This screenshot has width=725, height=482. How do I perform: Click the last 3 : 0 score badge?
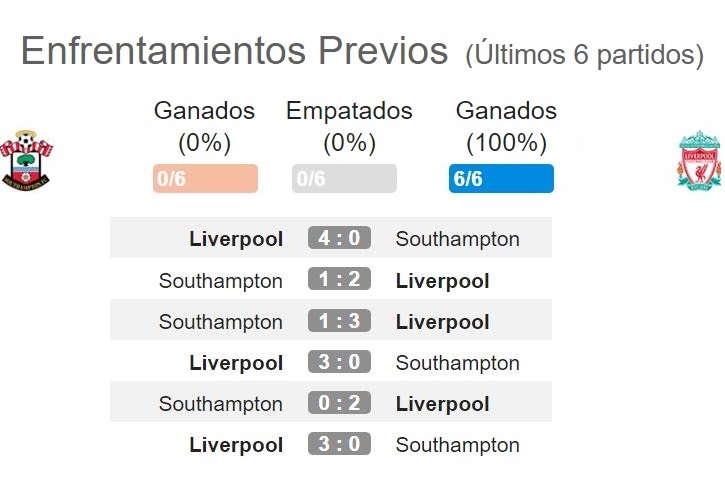point(339,444)
